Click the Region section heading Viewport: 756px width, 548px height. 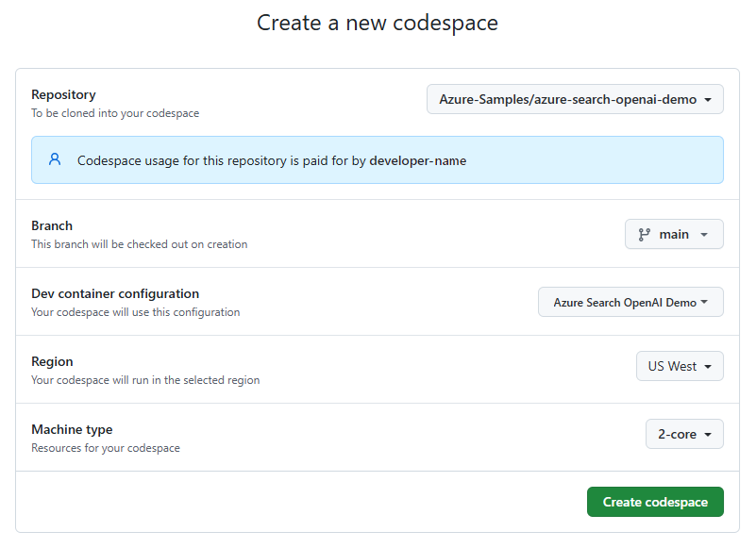click(52, 361)
